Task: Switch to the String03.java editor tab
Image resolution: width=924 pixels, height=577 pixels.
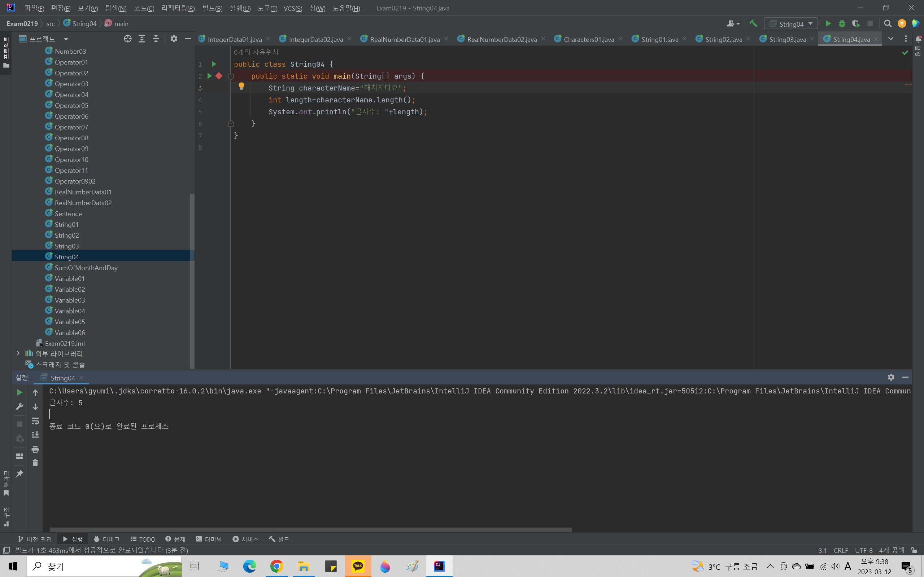Action: tap(787, 39)
